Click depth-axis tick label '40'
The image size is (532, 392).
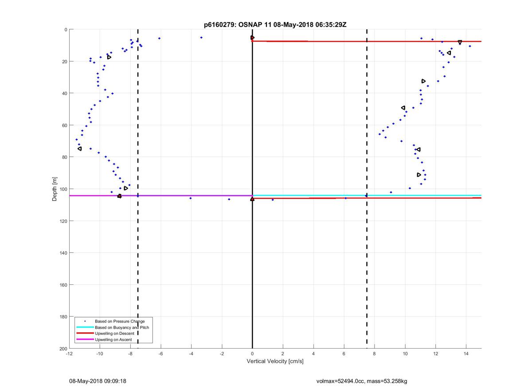point(64,93)
